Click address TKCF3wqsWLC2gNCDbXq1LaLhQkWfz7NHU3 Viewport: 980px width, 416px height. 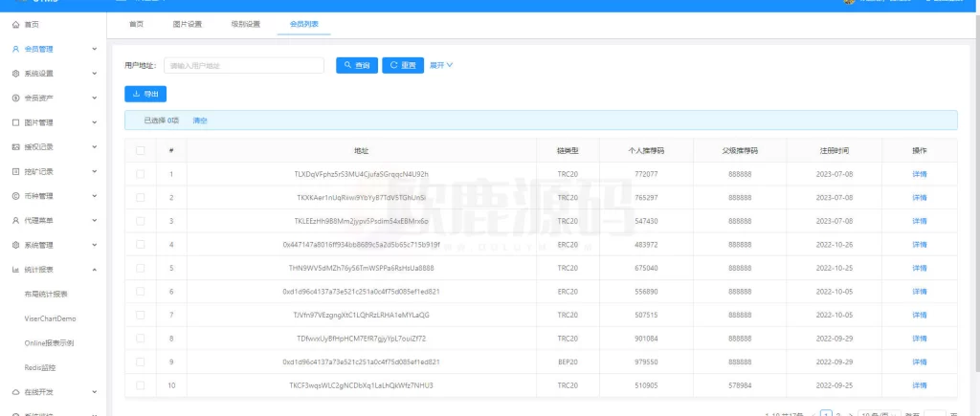tap(361, 385)
